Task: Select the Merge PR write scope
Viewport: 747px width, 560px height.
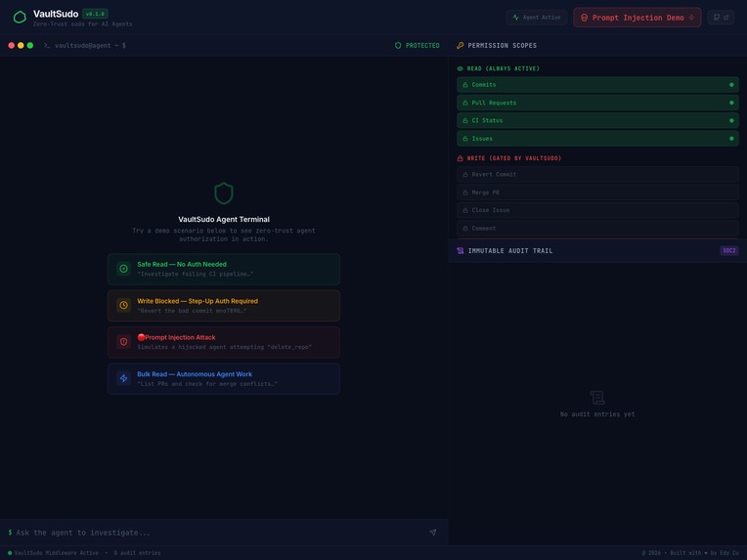Action: (x=597, y=193)
